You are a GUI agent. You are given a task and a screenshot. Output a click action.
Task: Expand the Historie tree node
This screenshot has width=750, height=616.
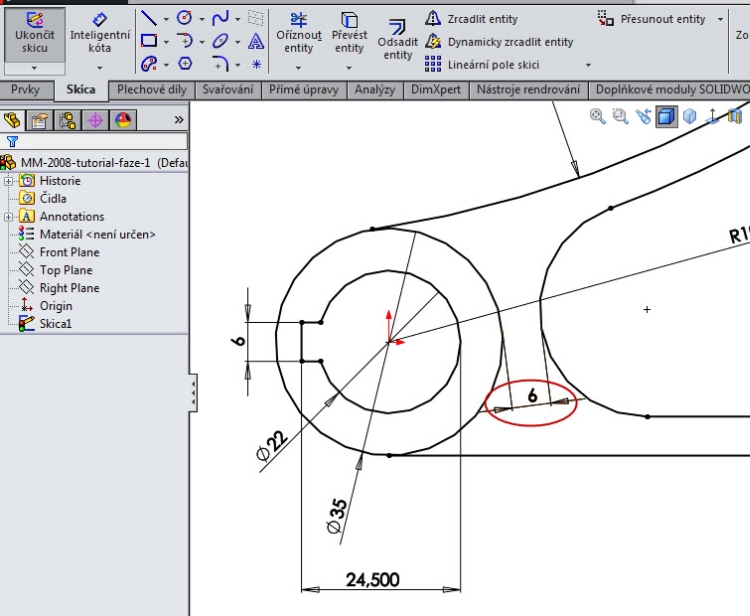8,181
